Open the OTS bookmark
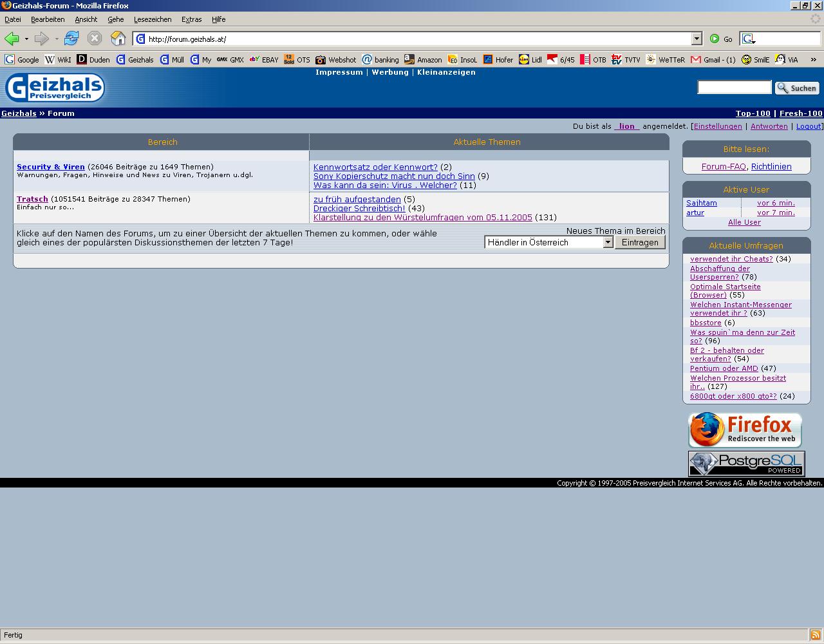 coord(297,60)
